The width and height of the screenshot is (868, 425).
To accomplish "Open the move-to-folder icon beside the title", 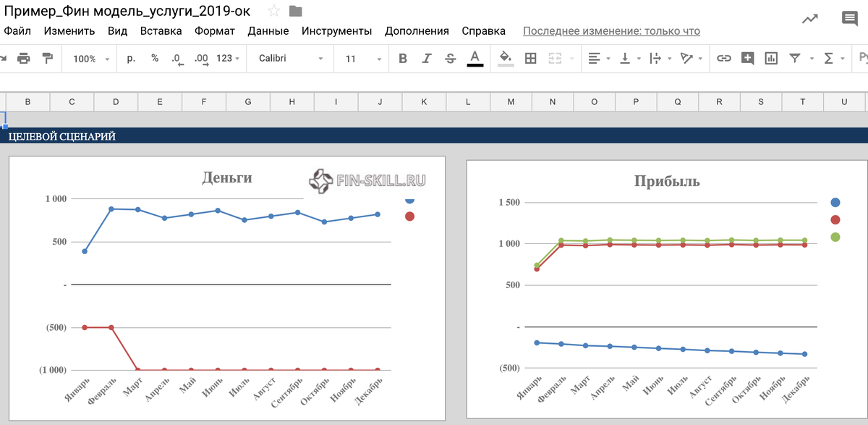I will (295, 11).
